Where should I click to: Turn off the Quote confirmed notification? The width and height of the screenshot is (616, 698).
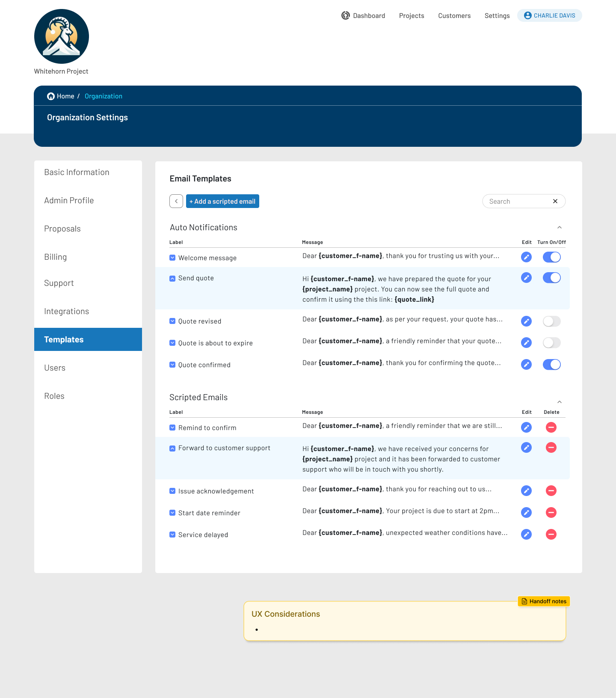(551, 364)
